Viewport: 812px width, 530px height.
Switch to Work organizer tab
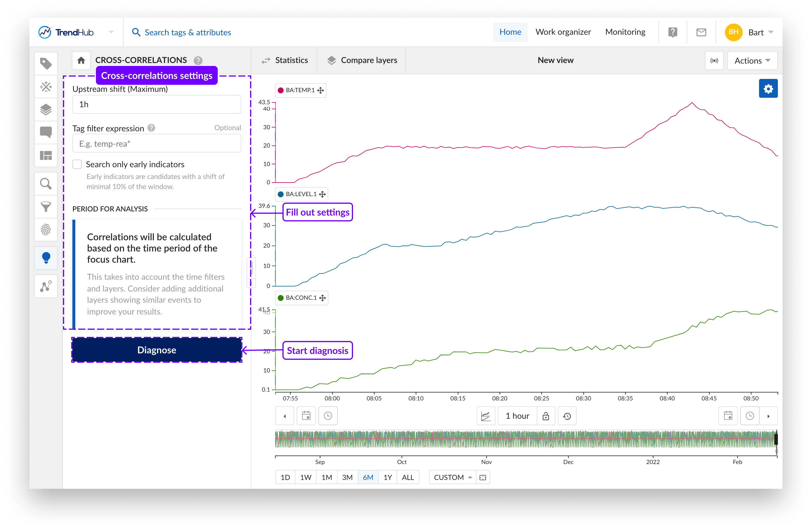pyautogui.click(x=563, y=32)
